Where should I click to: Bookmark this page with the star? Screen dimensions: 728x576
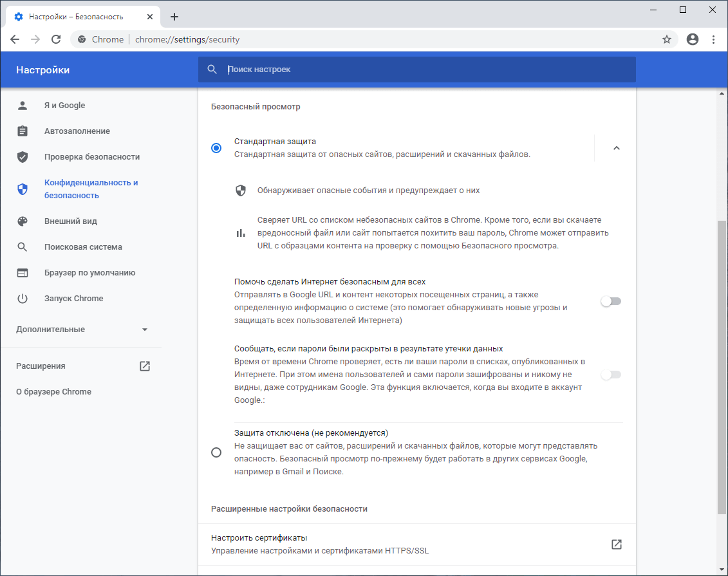tap(667, 39)
